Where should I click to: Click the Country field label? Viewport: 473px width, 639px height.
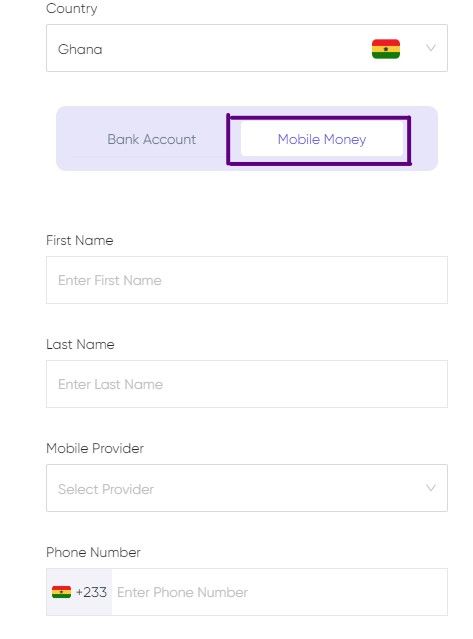coord(72,9)
